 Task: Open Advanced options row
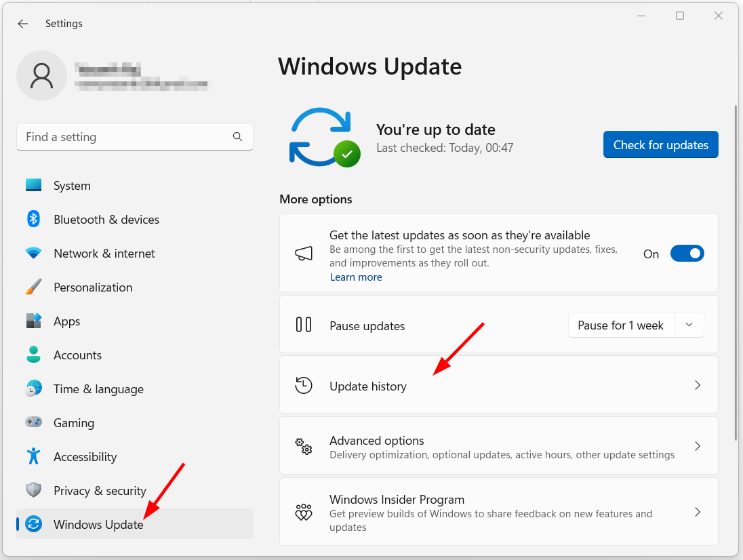tap(498, 446)
